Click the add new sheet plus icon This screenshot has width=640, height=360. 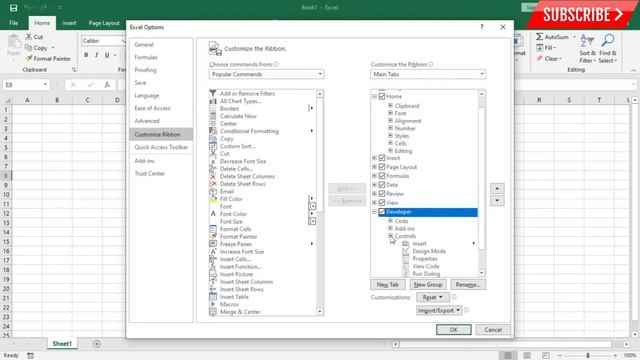(97, 344)
